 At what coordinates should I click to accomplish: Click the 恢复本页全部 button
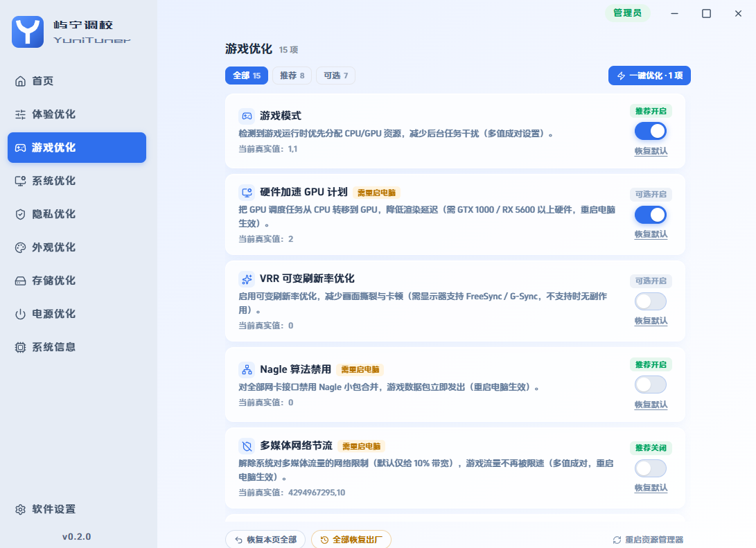tap(265, 540)
